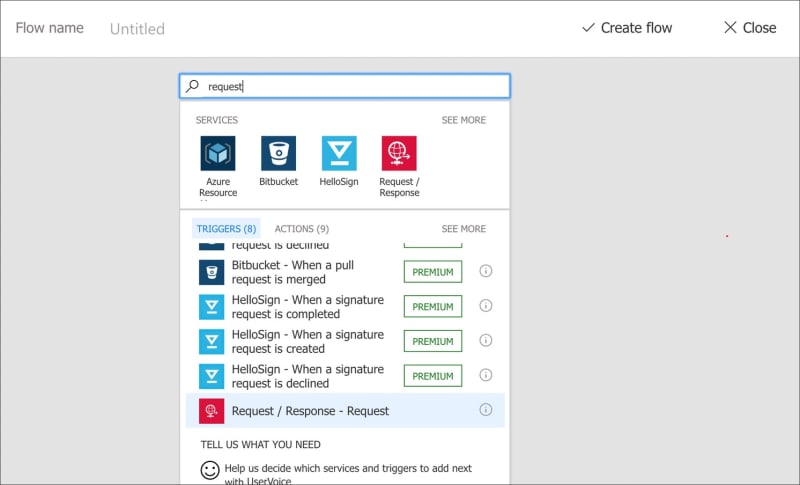The image size is (800, 485).
Task: Click the 'Bitbucket' service label
Action: point(279,182)
